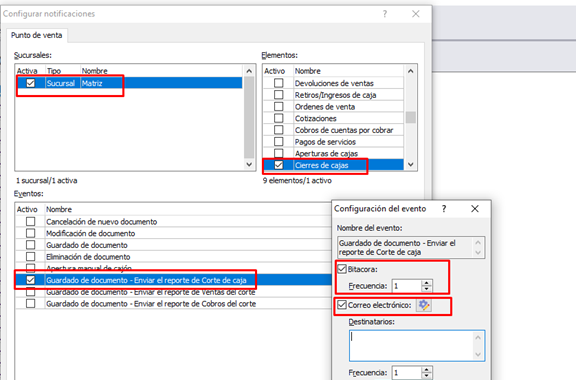This screenshot has width=576, height=380.
Task: Click Nombre column header in Eventos list
Action: [x=59, y=209]
